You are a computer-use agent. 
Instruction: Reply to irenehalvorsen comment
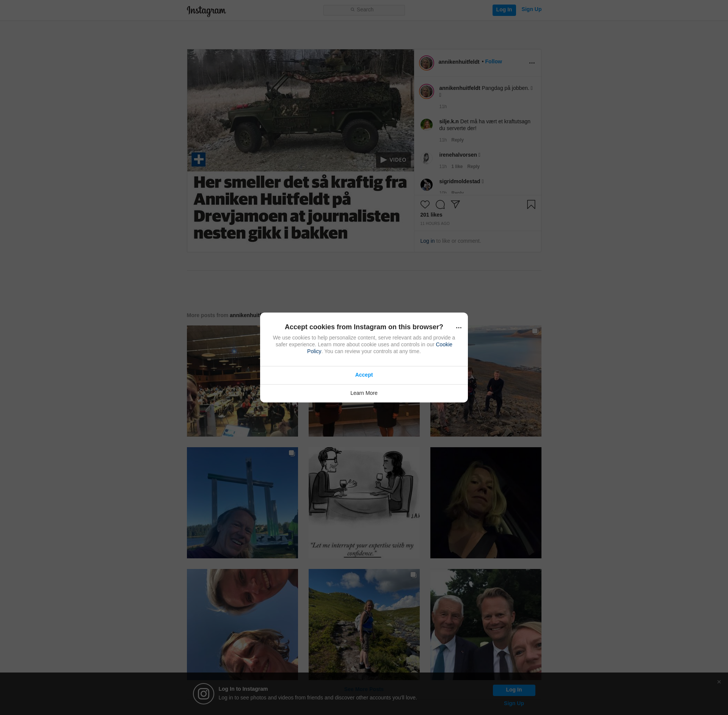[473, 167]
